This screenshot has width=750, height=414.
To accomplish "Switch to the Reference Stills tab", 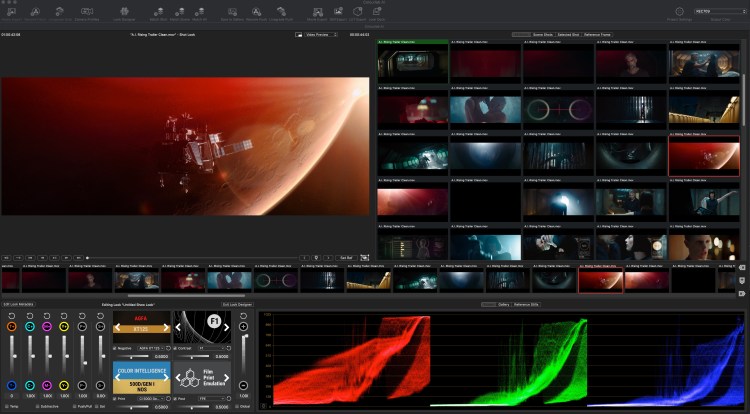I will tap(526, 305).
